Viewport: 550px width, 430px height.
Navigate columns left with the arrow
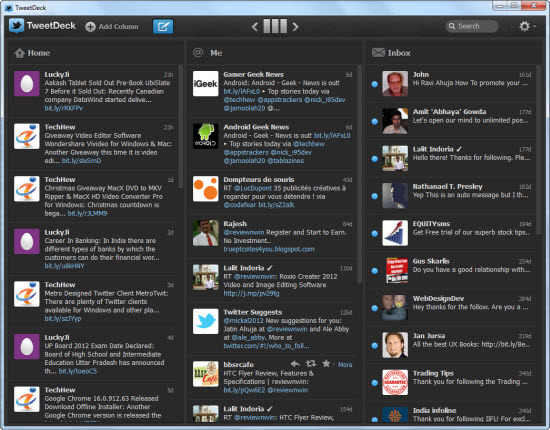255,27
